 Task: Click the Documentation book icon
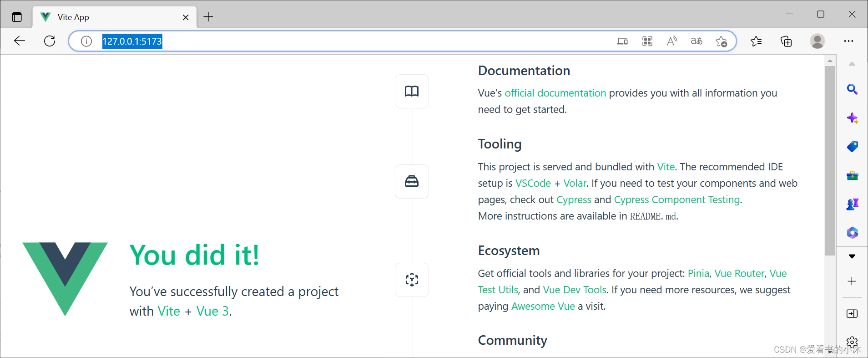coord(412,91)
